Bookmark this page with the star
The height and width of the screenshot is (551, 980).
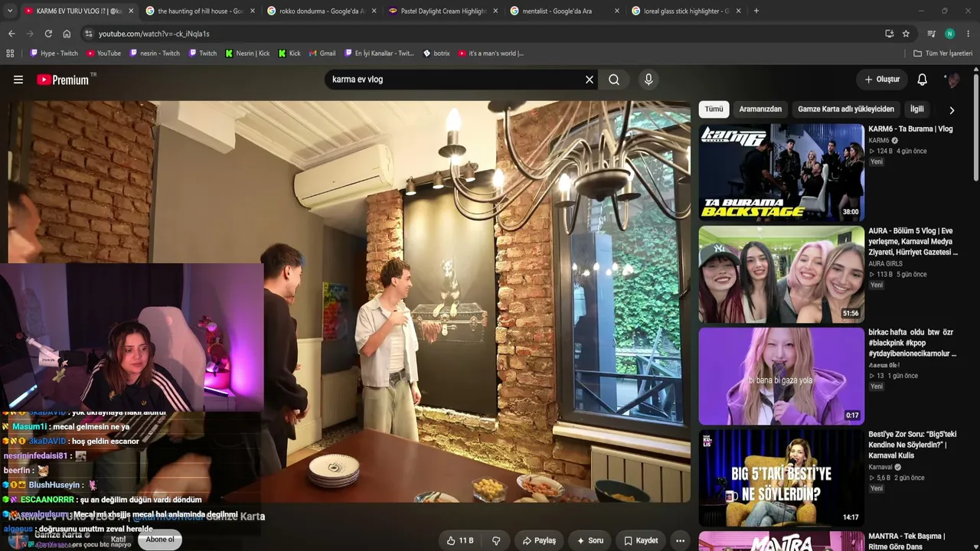[x=906, y=34]
